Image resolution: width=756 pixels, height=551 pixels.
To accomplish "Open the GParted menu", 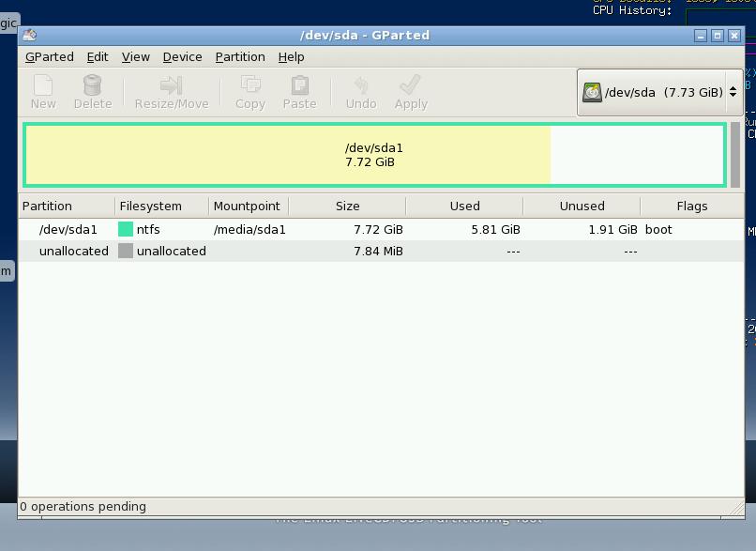I will [49, 56].
